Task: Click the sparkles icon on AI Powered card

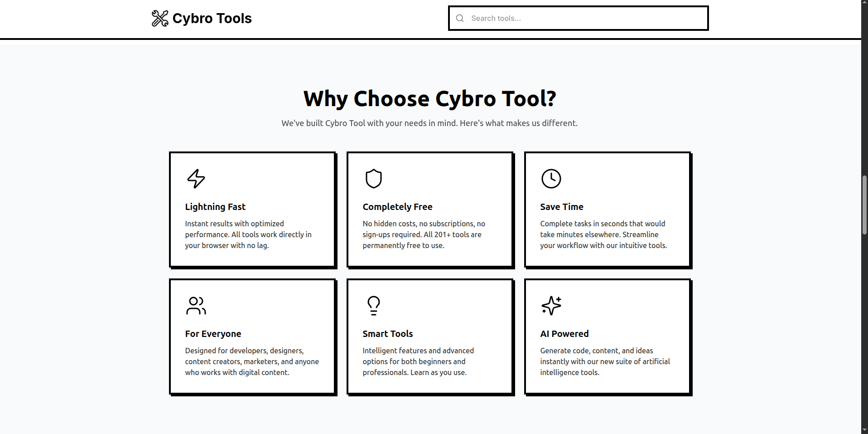Action: (551, 306)
